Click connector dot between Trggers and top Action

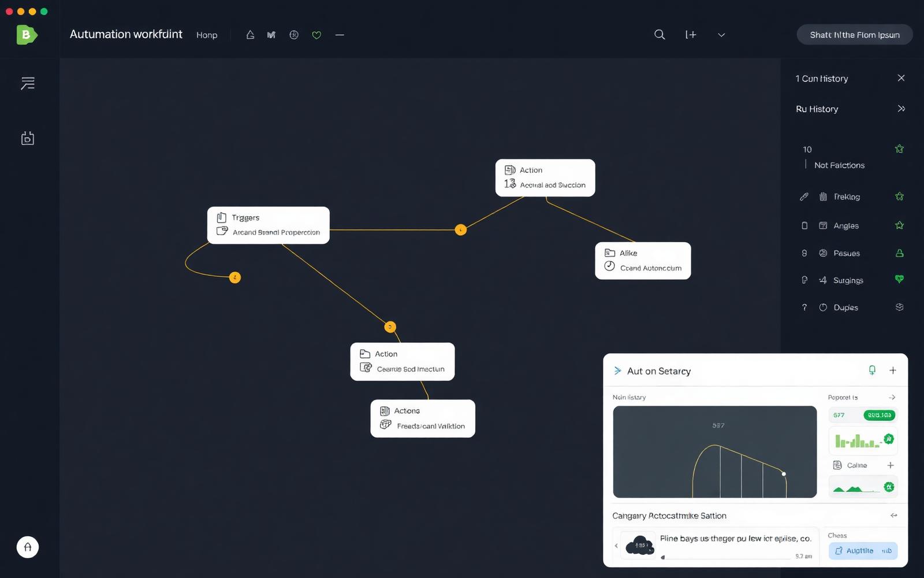[460, 230]
